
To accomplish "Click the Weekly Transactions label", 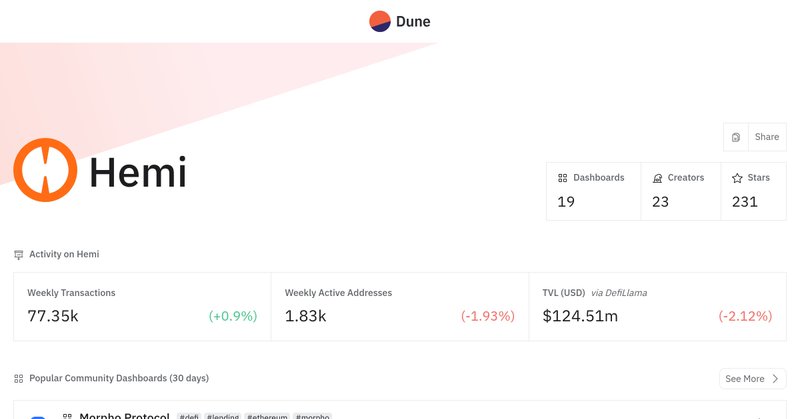I will (71, 293).
